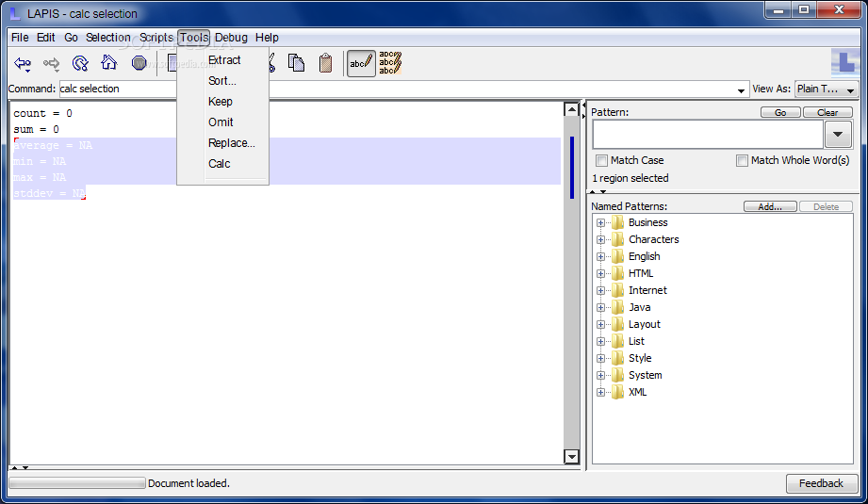868x504 pixels.
Task: Choose Sort... from the Tools menu
Action: (x=222, y=81)
